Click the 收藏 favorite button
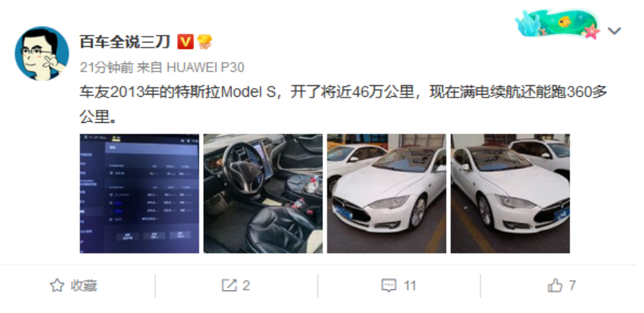Screen dimensions: 644x313 point(84,286)
